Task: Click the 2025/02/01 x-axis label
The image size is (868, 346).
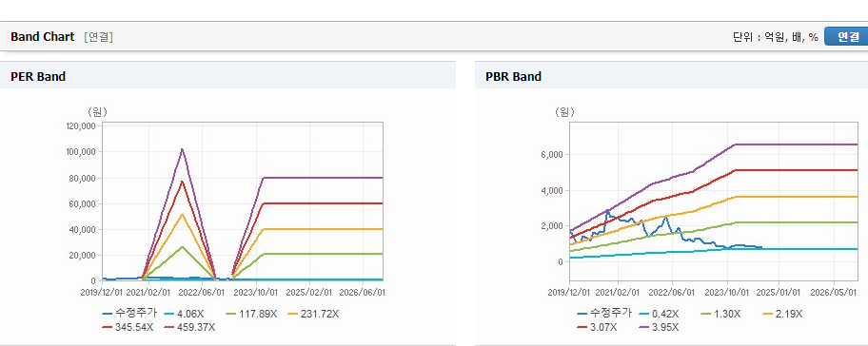Action: pyautogui.click(x=309, y=292)
